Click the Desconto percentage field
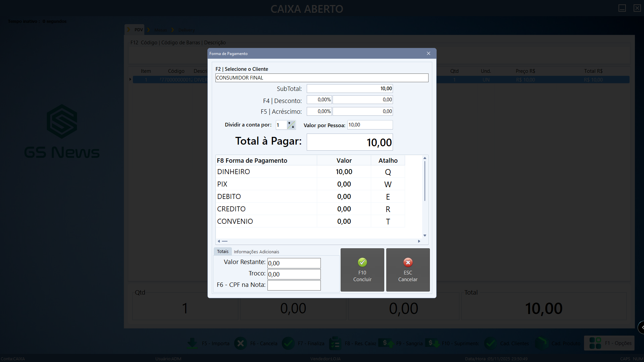644x362 pixels. (319, 100)
